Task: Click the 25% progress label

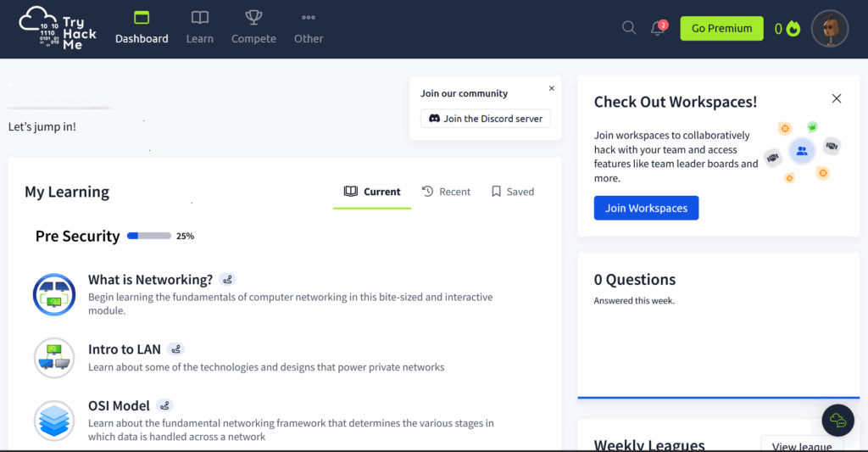Action: pyautogui.click(x=185, y=236)
